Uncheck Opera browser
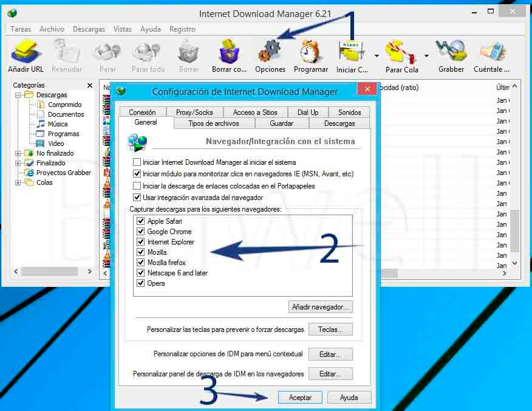 (140, 283)
